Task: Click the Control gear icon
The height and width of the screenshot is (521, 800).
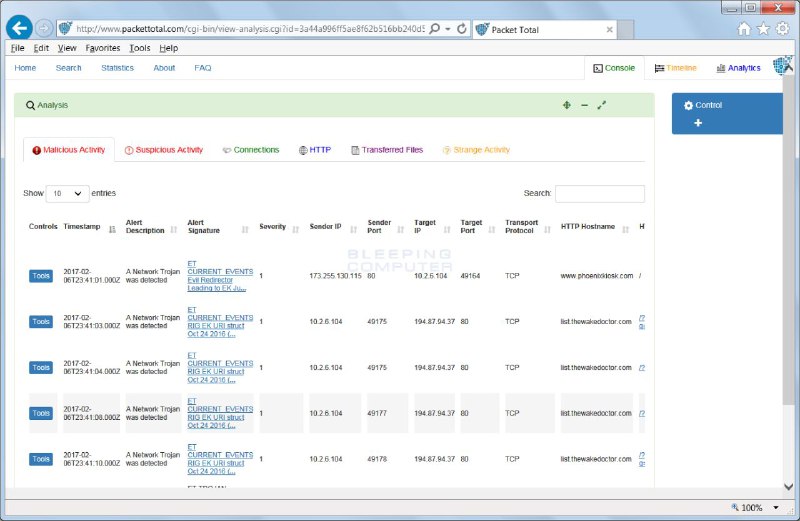Action: 688,105
